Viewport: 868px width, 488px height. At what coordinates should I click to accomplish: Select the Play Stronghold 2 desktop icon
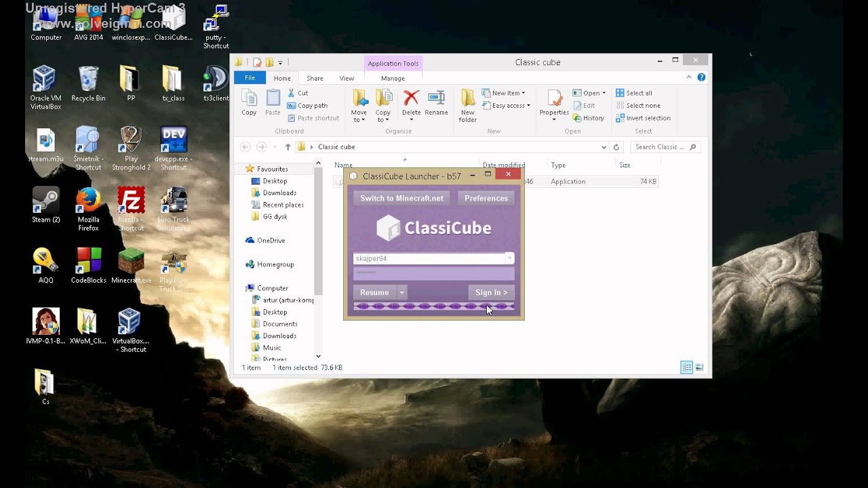(131, 148)
